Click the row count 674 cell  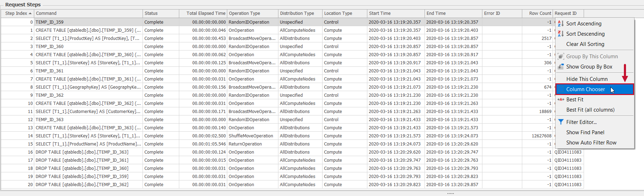click(537, 87)
